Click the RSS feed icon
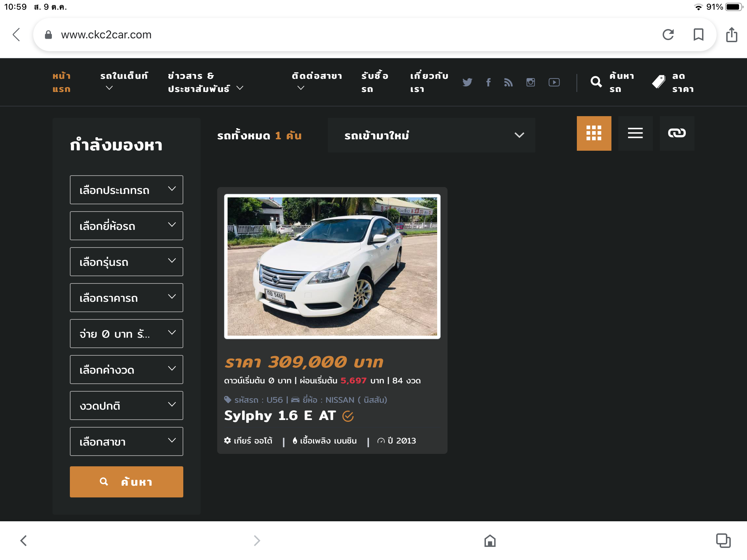Screen dimensions: 747x560 click(508, 82)
